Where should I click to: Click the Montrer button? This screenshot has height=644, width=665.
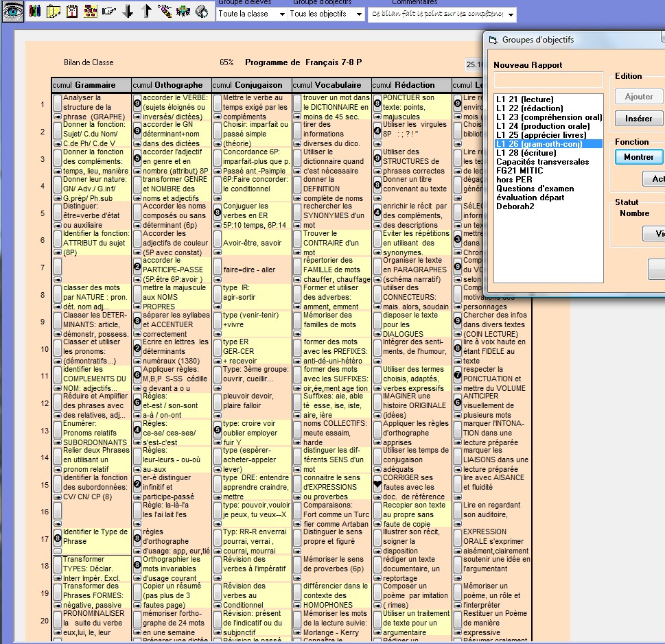tap(639, 157)
